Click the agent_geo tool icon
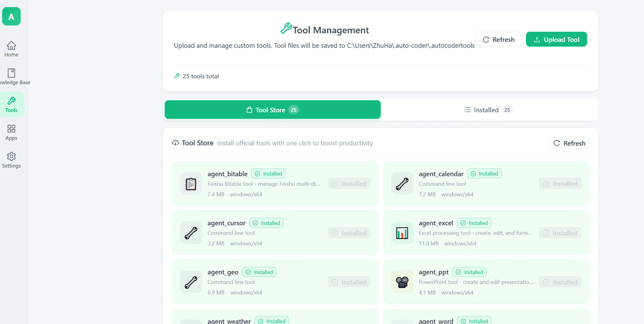The width and height of the screenshot is (644, 324). [x=191, y=282]
